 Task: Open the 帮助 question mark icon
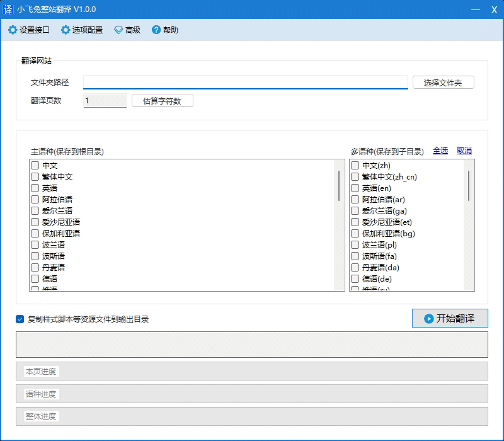click(x=156, y=30)
